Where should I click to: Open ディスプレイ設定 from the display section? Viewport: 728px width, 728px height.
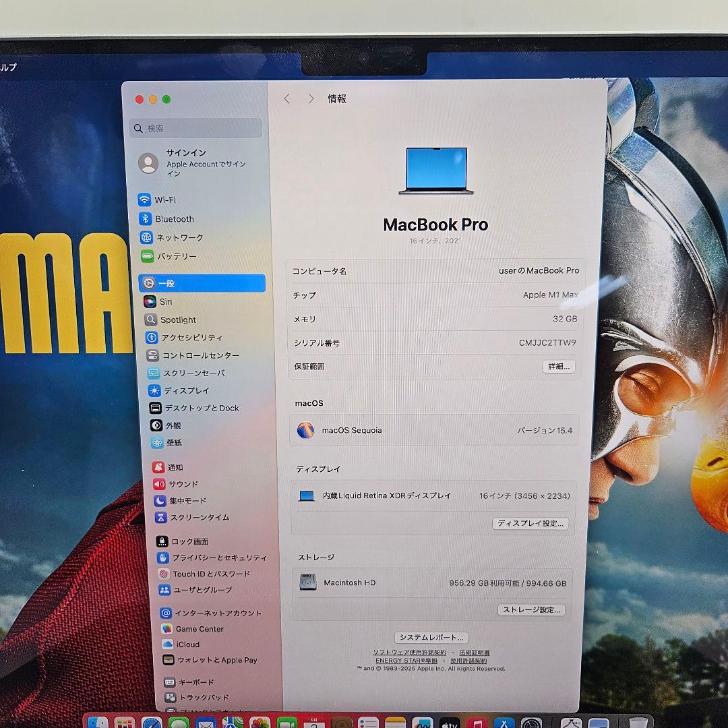(530, 523)
